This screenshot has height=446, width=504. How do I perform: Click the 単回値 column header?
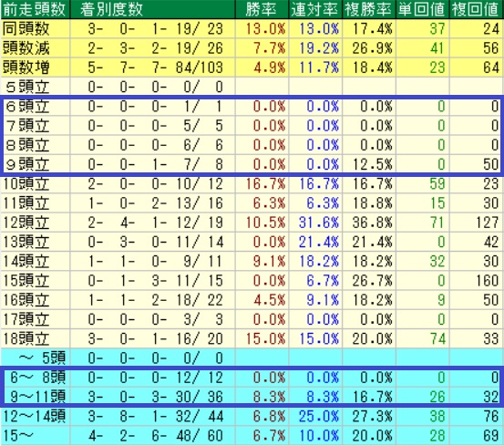coord(422,9)
